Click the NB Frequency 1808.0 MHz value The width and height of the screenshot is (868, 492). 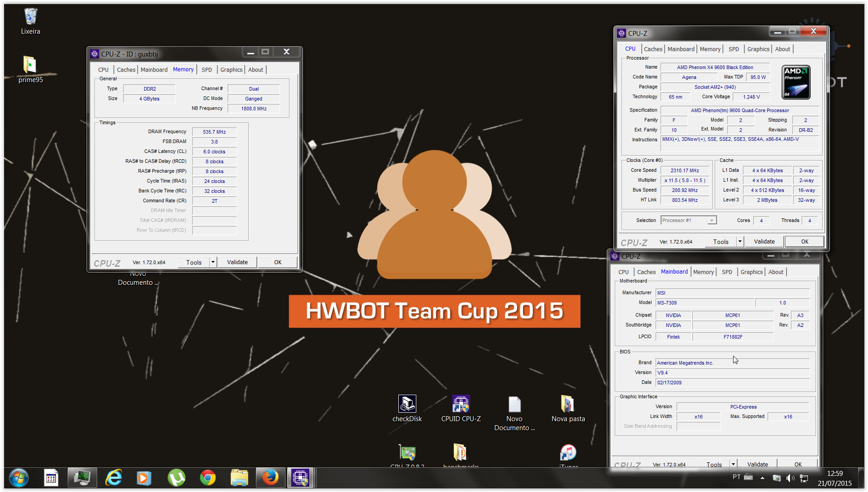[254, 109]
